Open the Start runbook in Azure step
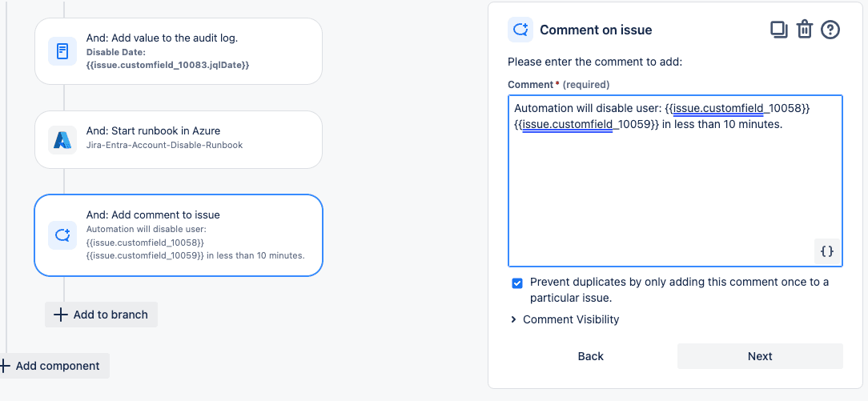 pyautogui.click(x=179, y=140)
